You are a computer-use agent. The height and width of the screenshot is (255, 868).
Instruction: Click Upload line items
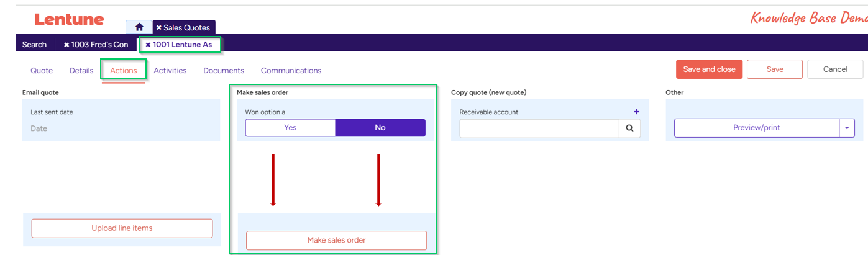(x=122, y=228)
